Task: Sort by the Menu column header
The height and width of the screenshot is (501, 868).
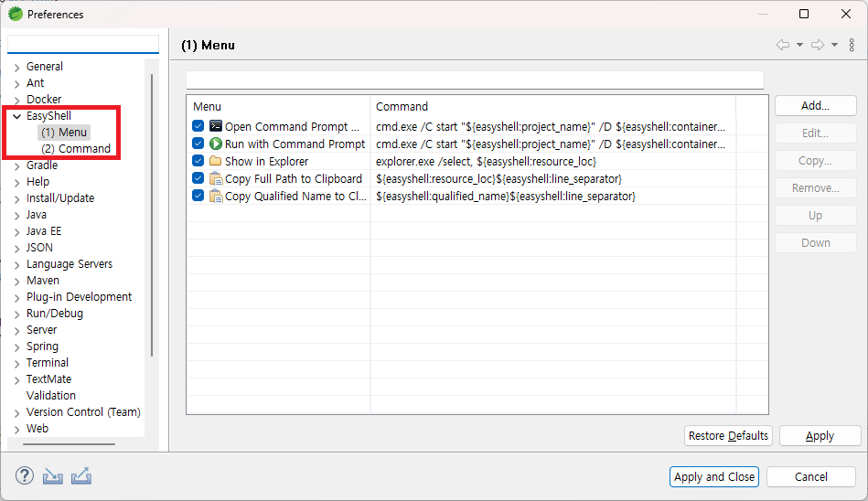Action: 278,106
